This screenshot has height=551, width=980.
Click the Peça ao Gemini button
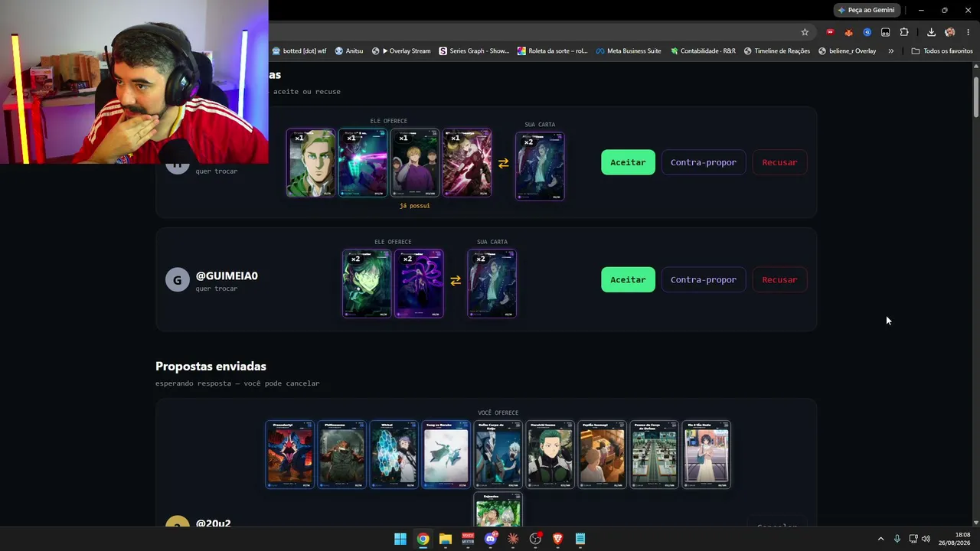[x=866, y=10]
